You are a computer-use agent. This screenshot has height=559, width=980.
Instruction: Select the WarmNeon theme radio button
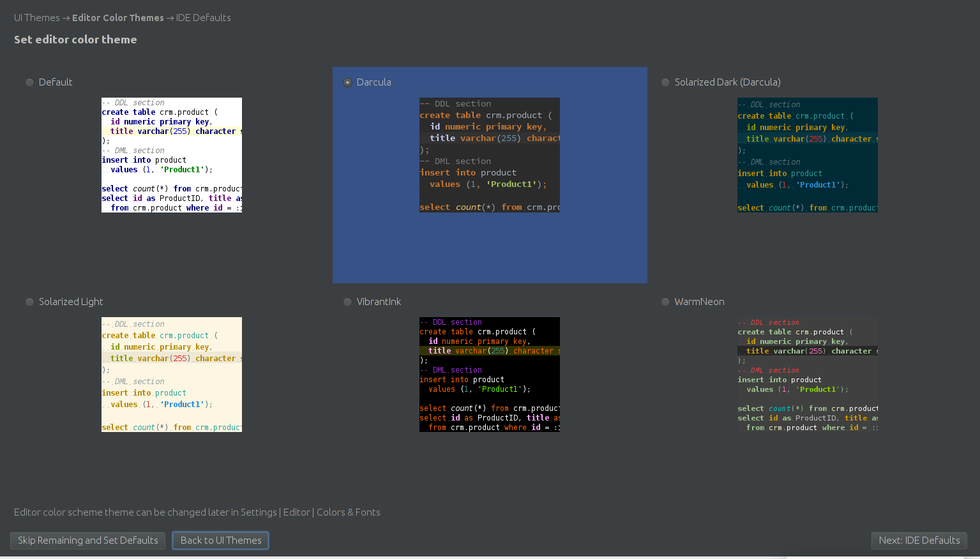665,302
